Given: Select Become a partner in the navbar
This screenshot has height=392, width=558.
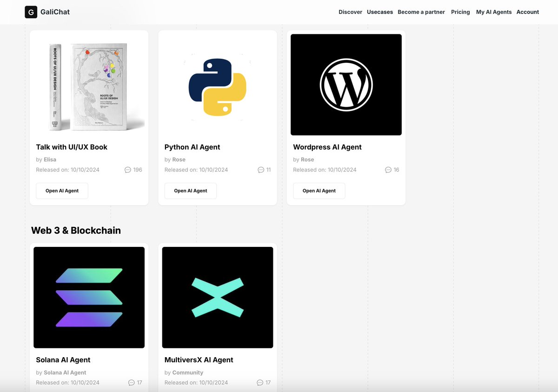Looking at the screenshot, I should pos(421,12).
